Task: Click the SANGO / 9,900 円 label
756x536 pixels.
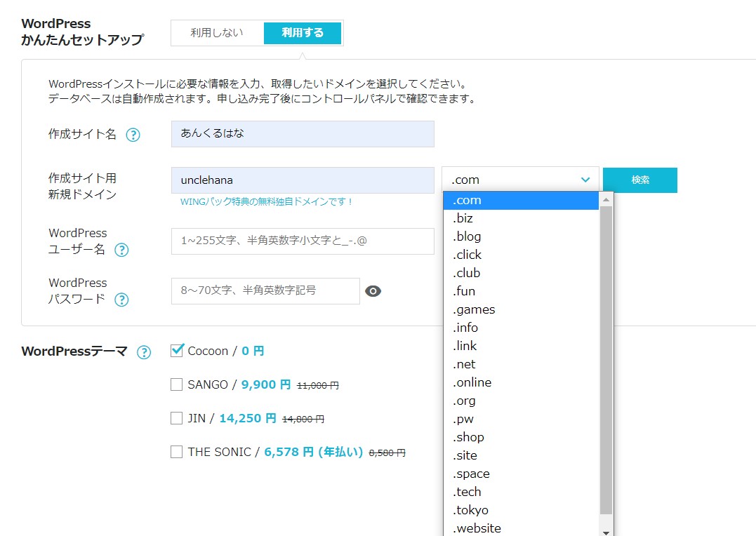Action: [239, 384]
